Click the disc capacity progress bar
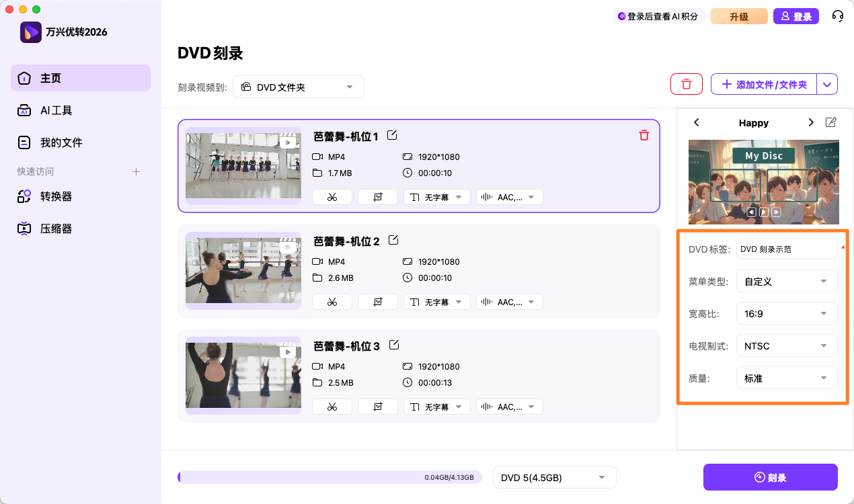This screenshot has height=504, width=854. pyautogui.click(x=329, y=476)
